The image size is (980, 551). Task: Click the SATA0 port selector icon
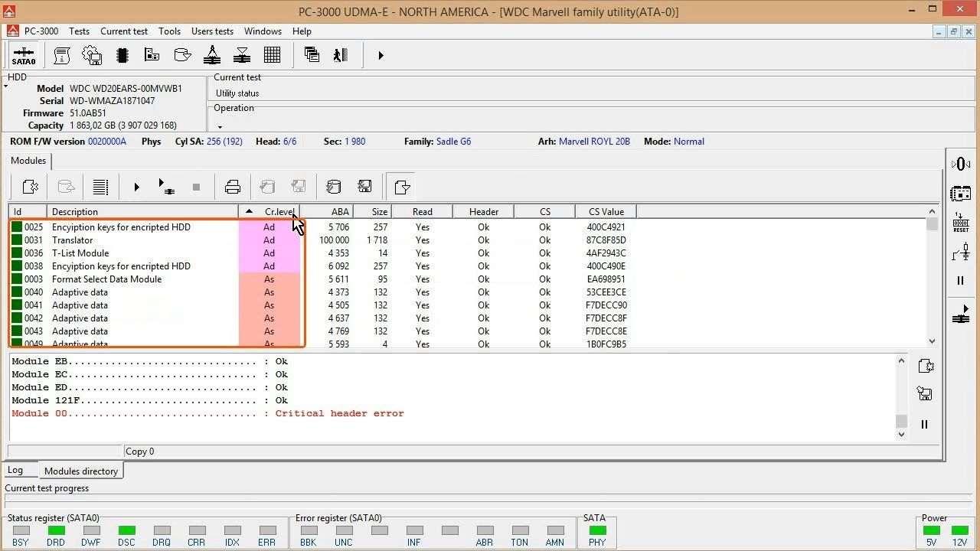coord(24,56)
